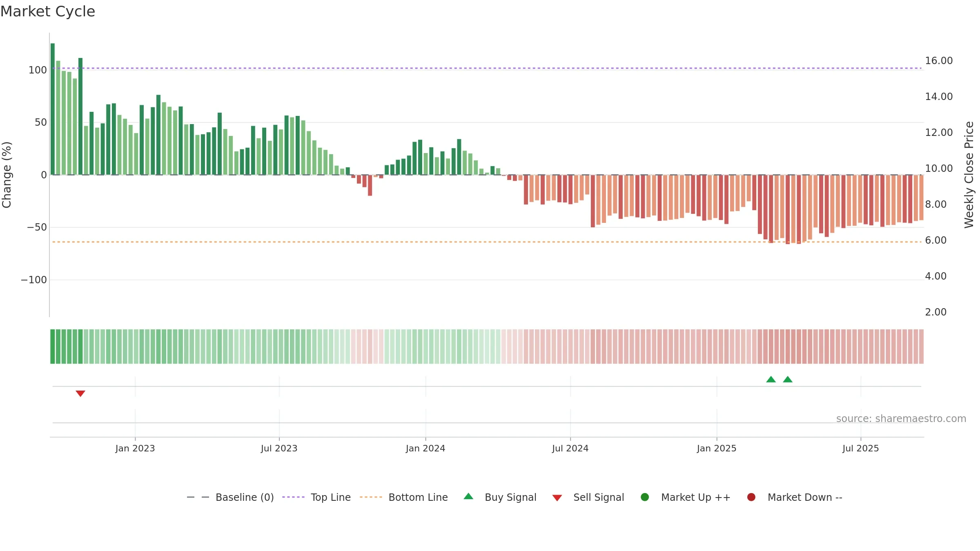Toggle the Bottom Line legend entry
Viewport: 980px width, 551px height.
tap(404, 497)
